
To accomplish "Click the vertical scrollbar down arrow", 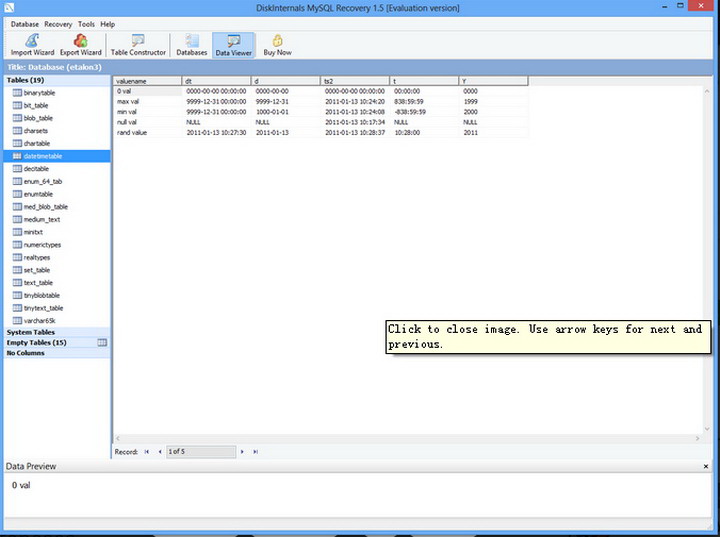I will [707, 429].
